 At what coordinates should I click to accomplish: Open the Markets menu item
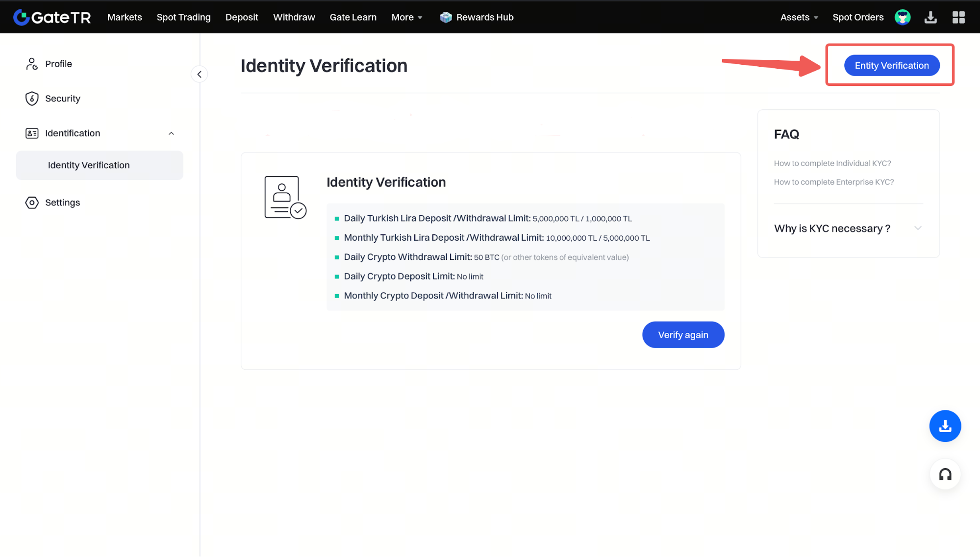pos(125,17)
